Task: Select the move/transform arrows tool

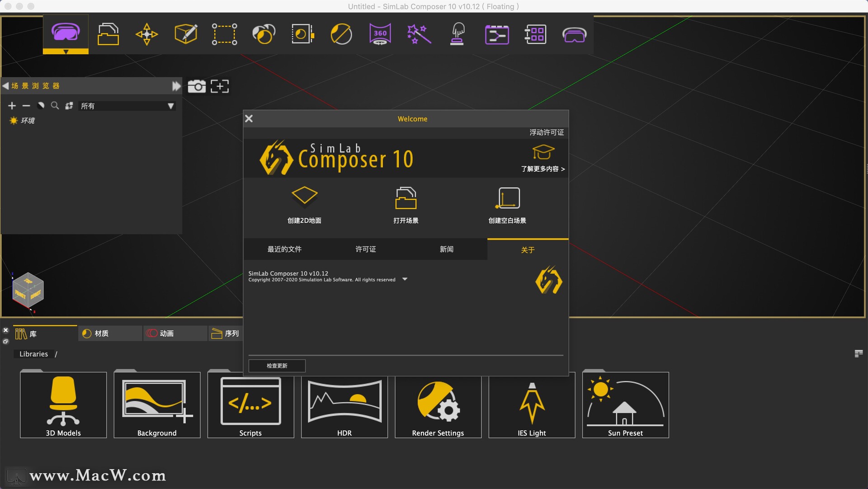Action: (x=147, y=34)
